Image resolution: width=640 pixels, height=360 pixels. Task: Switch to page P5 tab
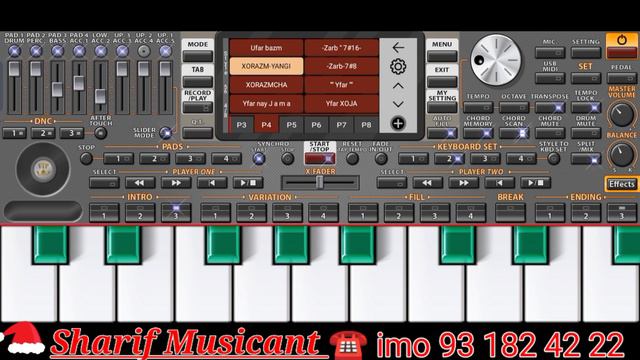point(291,124)
